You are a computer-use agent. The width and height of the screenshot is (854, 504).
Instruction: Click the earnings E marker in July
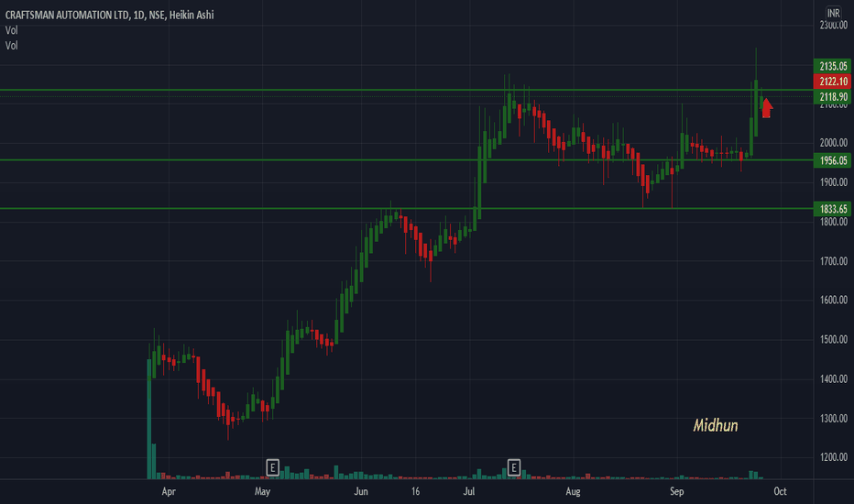click(513, 467)
